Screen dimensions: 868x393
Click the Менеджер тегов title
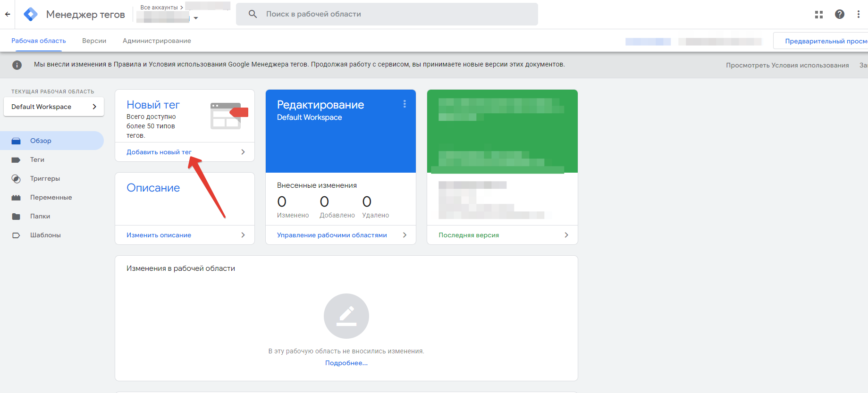click(x=85, y=14)
